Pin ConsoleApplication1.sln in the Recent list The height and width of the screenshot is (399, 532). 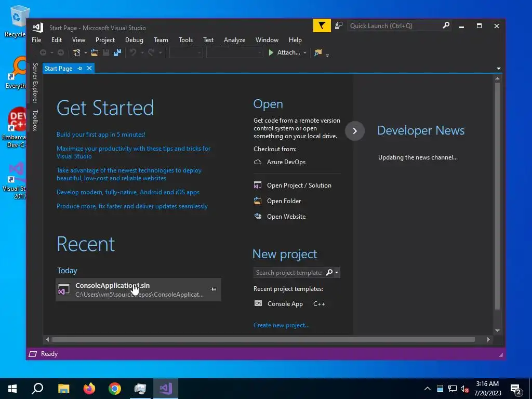[213, 289]
